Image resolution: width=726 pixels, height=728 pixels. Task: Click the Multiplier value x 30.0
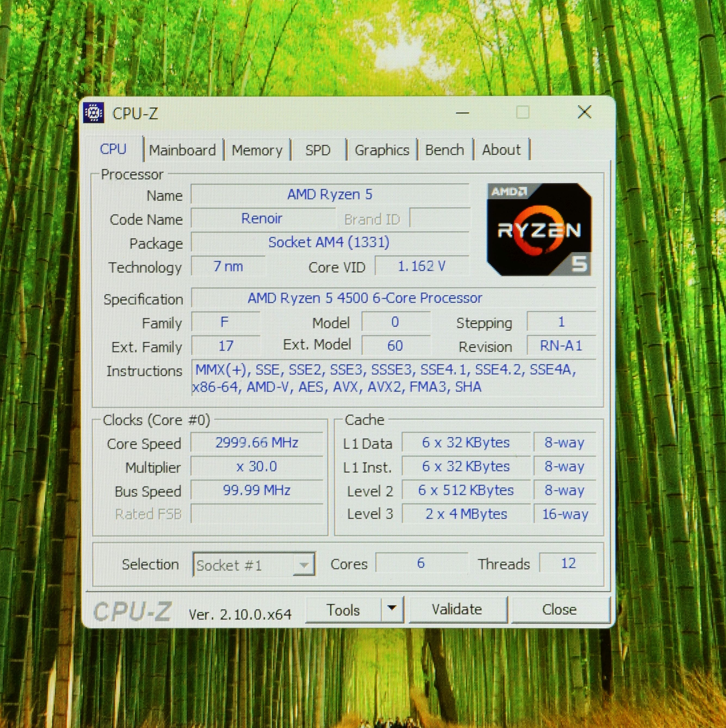[257, 467]
